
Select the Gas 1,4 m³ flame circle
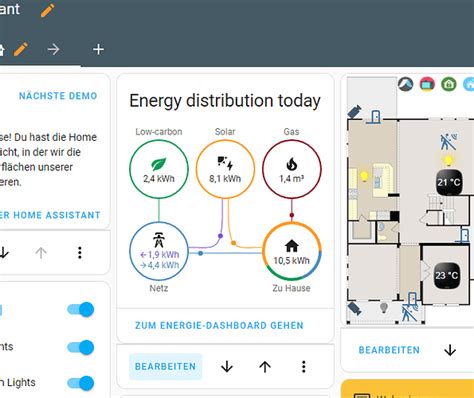coord(292,169)
